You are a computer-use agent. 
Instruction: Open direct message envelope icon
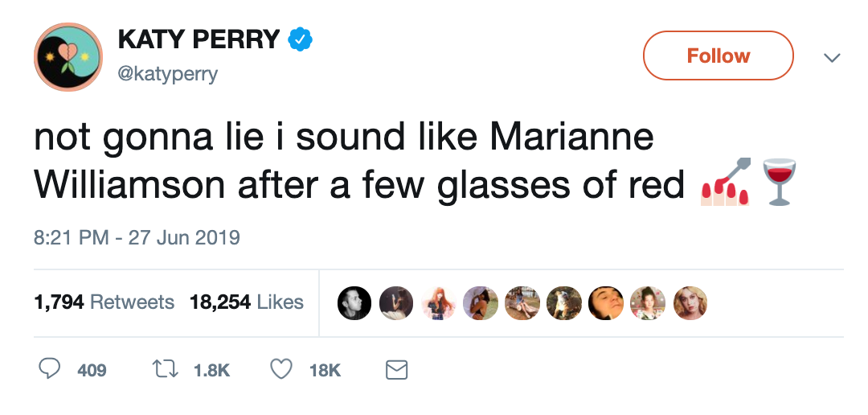397,369
